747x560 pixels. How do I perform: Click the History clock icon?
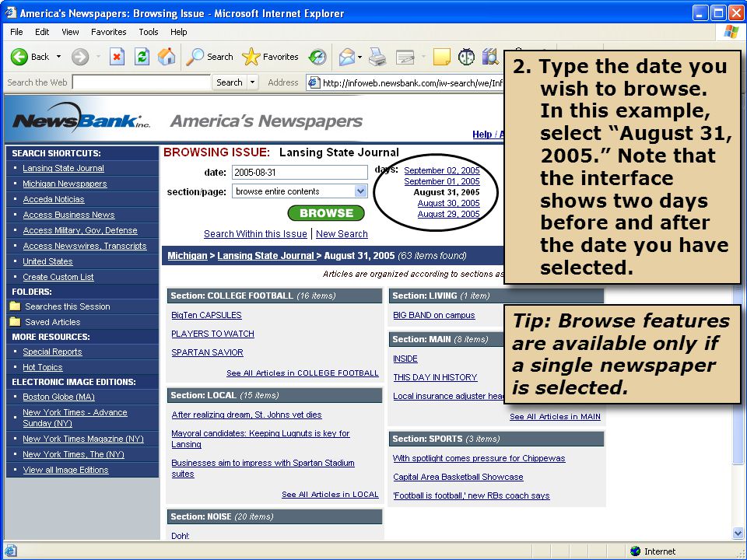(317, 57)
